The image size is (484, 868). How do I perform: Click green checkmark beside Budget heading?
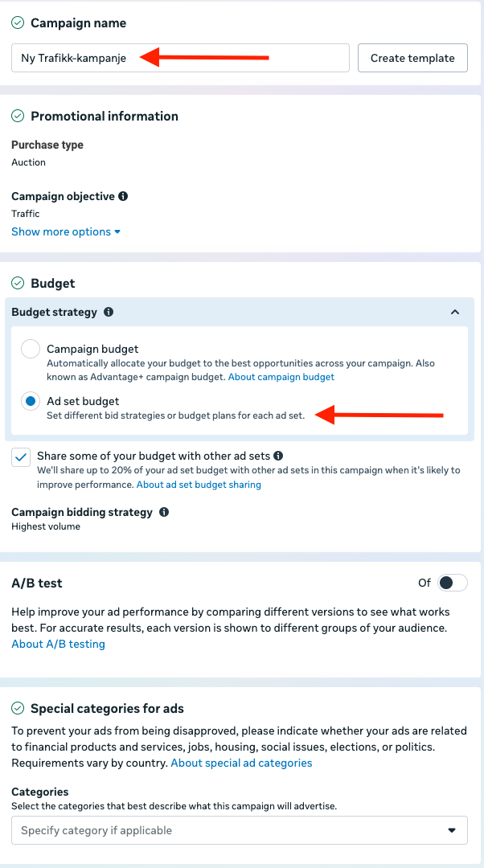point(18,283)
